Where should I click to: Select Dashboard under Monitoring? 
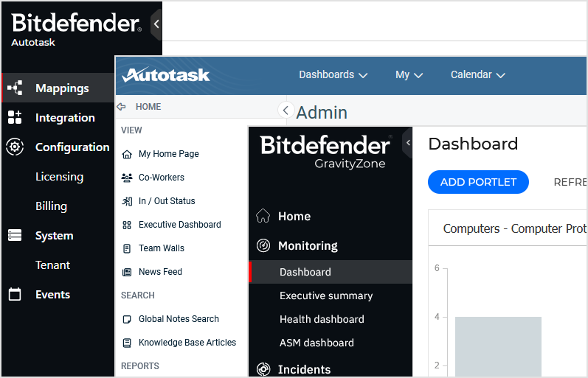point(331,272)
